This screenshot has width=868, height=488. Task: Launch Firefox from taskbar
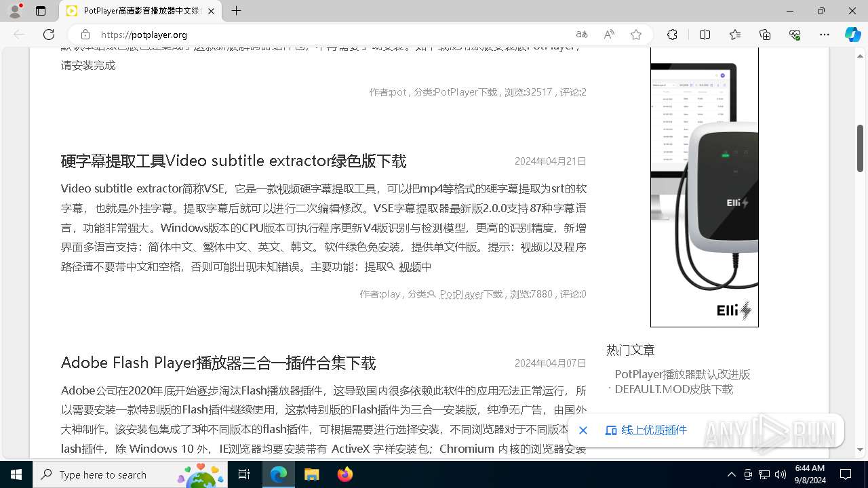pos(344,474)
